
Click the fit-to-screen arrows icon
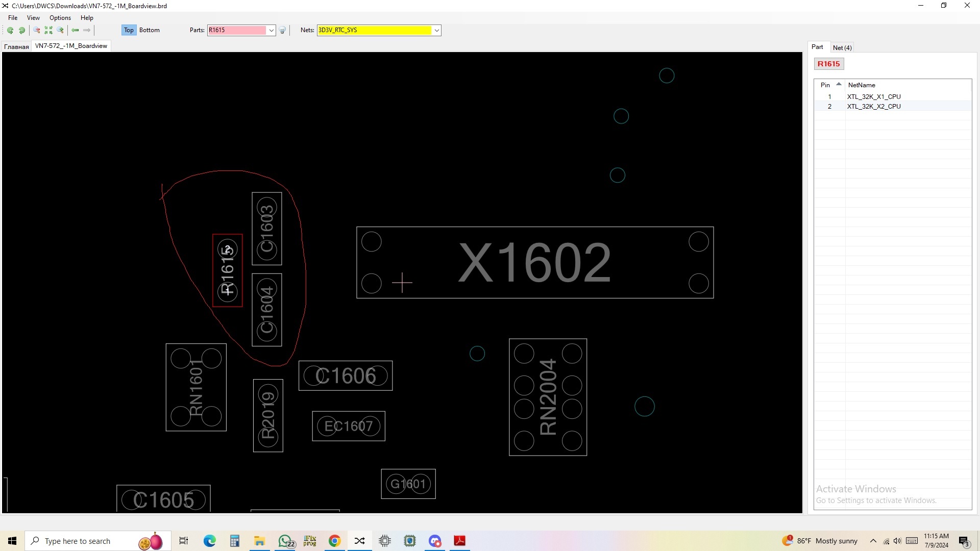click(x=48, y=30)
